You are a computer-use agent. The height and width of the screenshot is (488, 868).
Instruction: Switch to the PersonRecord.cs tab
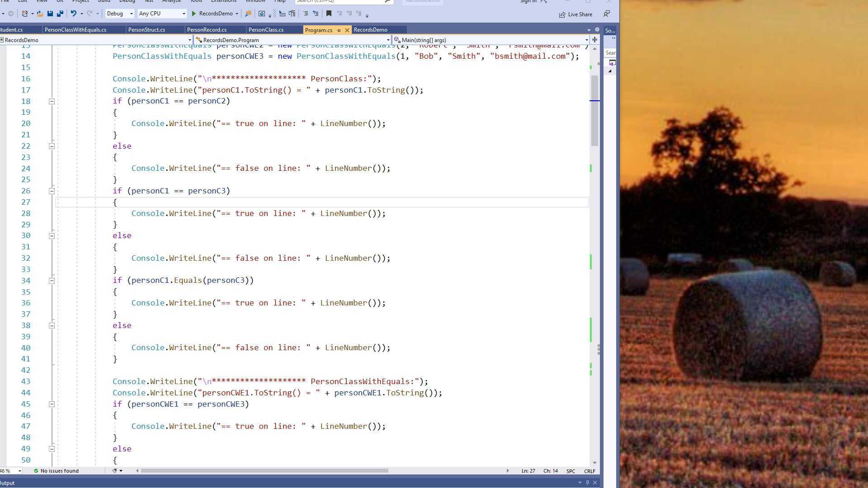pos(207,30)
